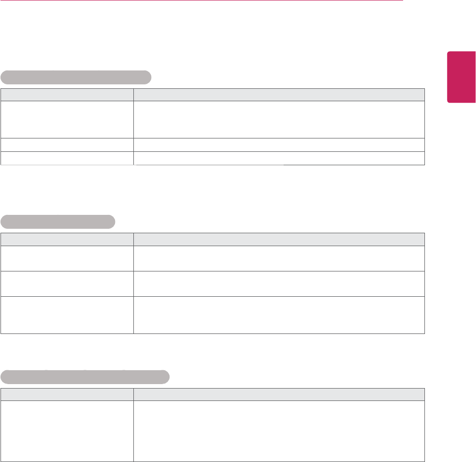This screenshot has height=462, width=476.
Task: Click the last row's left cell in the first table
Action: [x=67, y=158]
